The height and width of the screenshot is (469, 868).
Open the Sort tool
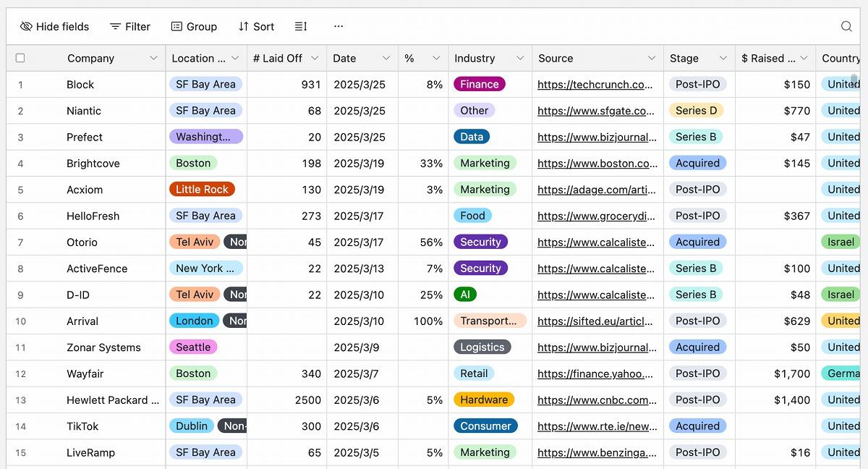click(x=256, y=27)
